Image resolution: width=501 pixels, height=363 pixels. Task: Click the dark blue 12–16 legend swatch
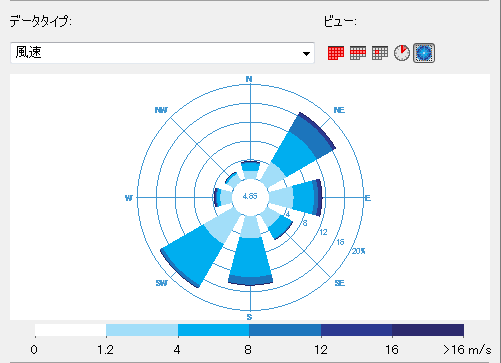click(x=356, y=330)
